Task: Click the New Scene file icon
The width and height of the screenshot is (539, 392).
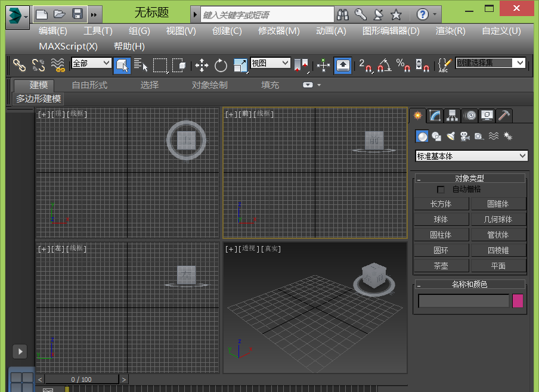Action: coord(42,14)
